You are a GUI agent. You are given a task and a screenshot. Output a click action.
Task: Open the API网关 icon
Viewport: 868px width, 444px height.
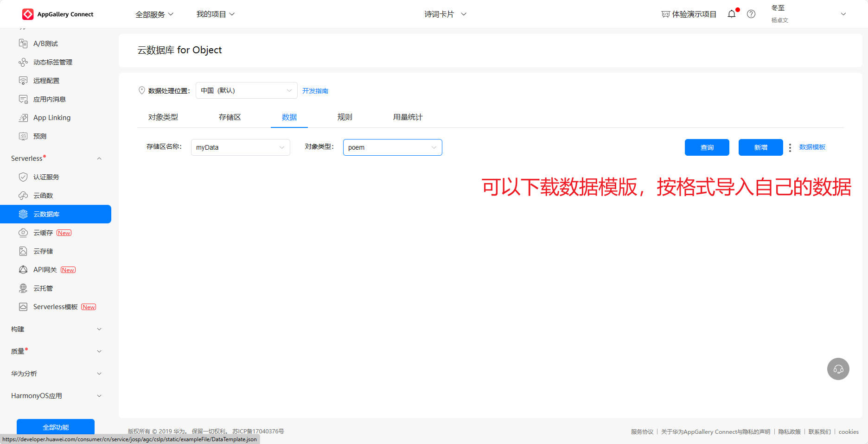click(23, 270)
